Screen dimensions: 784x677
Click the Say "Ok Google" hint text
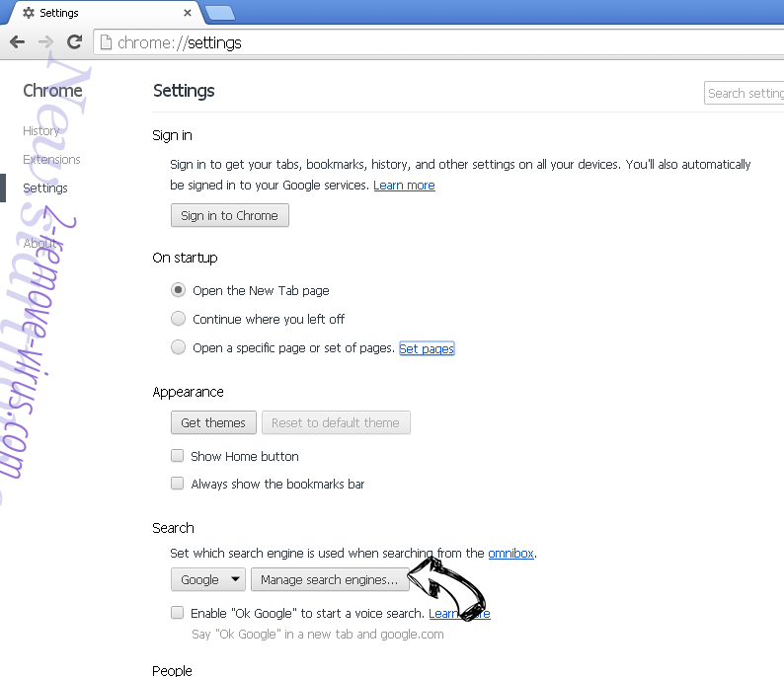pyautogui.click(x=318, y=635)
